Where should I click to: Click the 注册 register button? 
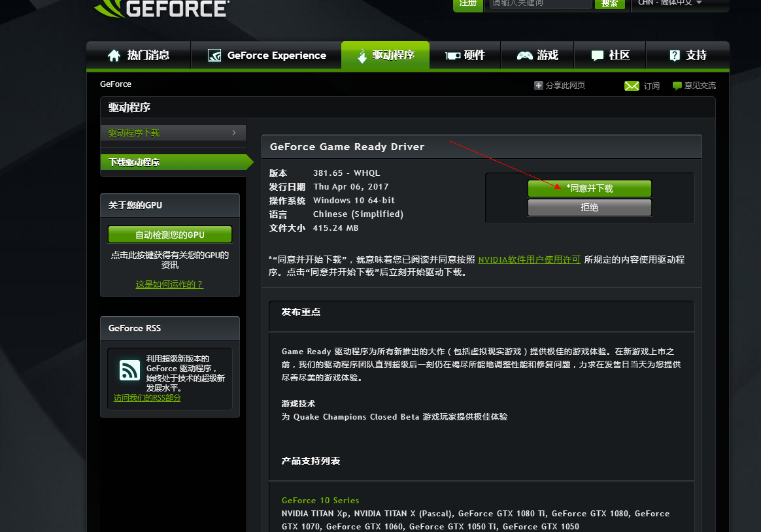coord(468,4)
